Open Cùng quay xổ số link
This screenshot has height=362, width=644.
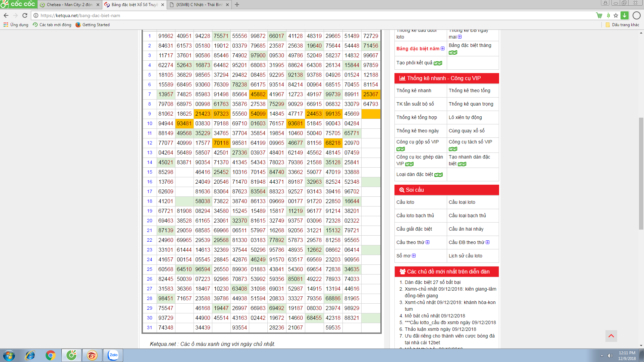467,131
